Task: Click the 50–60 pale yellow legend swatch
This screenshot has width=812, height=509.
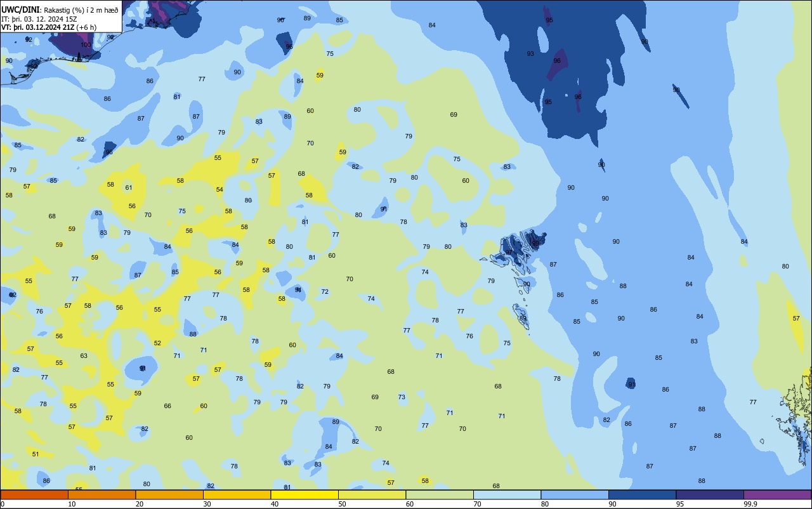Action: [372, 494]
